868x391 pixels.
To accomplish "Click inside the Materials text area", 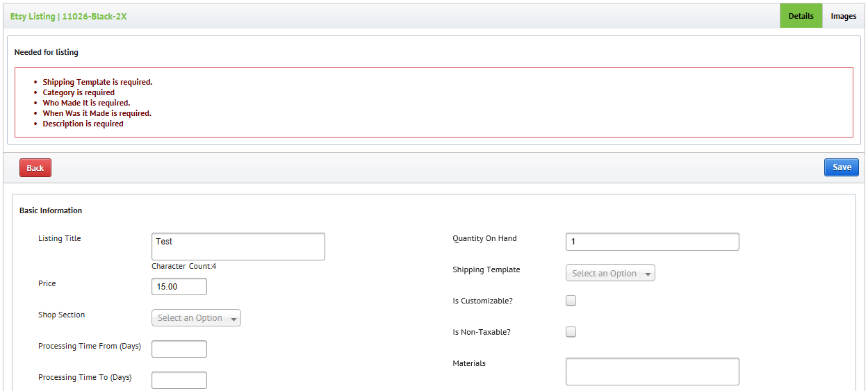I will (x=653, y=372).
